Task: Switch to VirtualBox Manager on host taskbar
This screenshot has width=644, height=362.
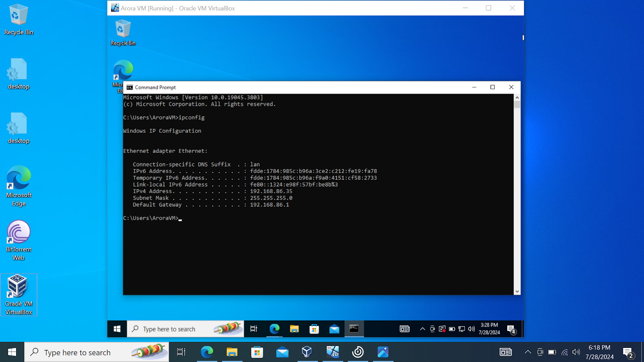Action: point(307,352)
